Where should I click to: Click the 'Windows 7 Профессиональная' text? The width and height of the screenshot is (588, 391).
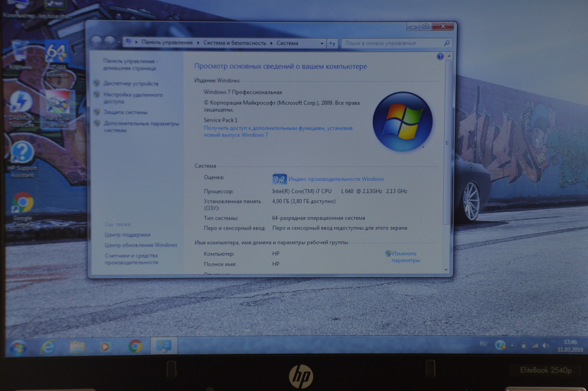coord(243,92)
